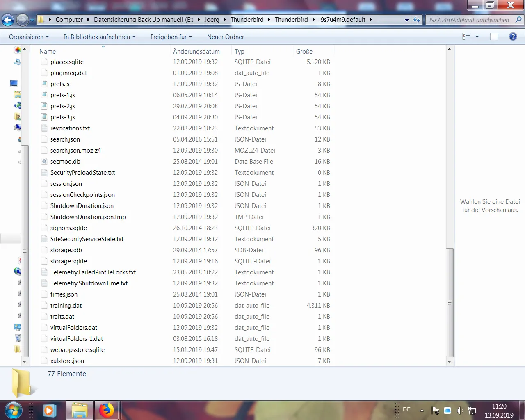
Task: Show hidden tray icons arrow
Action: [422, 410]
